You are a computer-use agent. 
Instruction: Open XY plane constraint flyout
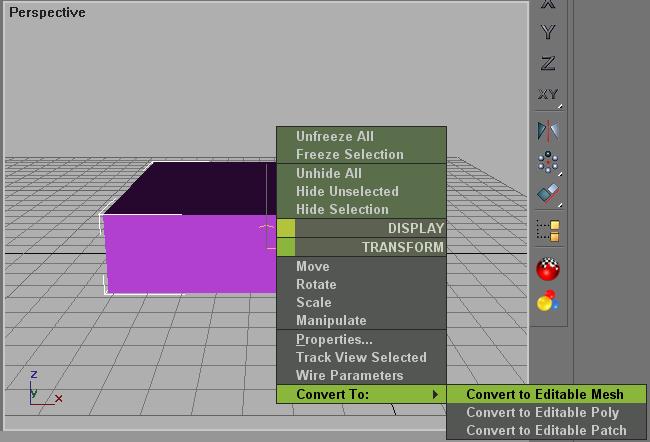(x=548, y=95)
